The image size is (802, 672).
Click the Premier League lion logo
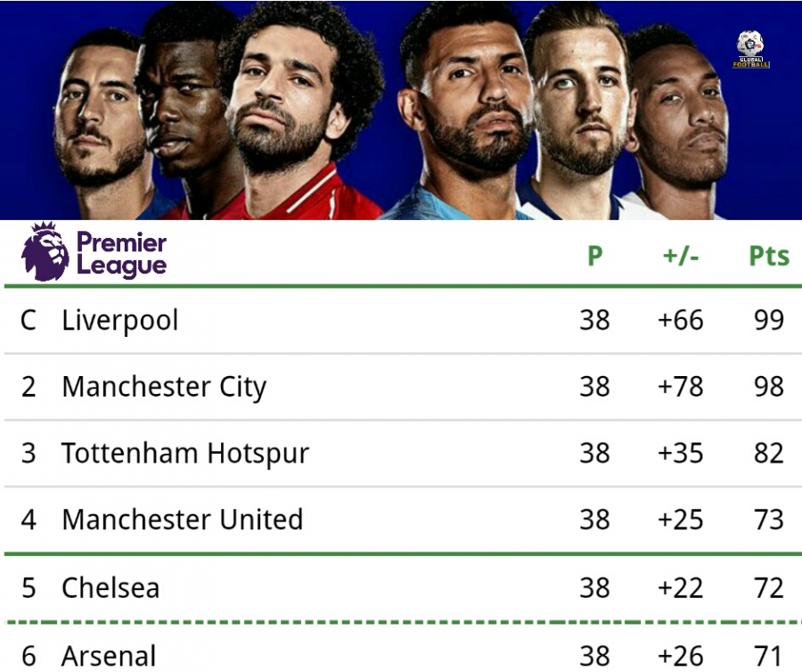coord(45,252)
